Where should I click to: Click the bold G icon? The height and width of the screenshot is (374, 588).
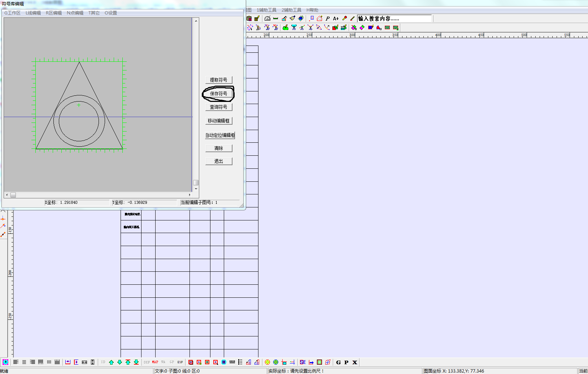point(339,362)
